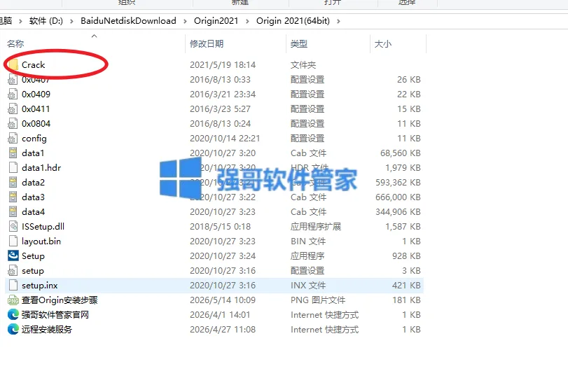Go to 软件 (D:) in breadcrumb

pos(46,21)
